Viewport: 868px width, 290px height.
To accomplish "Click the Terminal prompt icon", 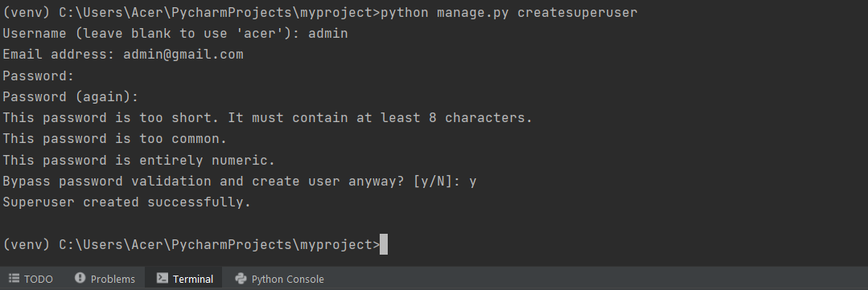I will pos(162,278).
